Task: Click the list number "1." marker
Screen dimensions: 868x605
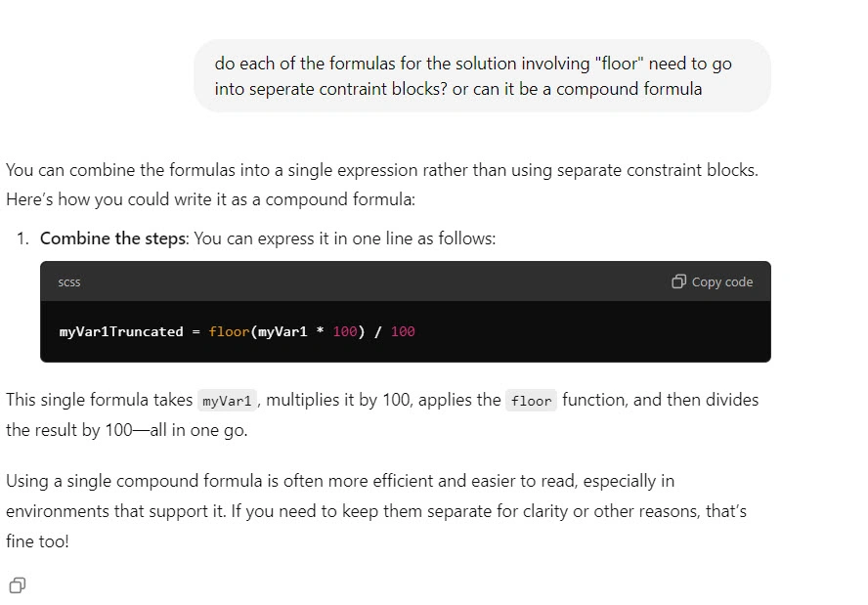Action: pyautogui.click(x=23, y=238)
